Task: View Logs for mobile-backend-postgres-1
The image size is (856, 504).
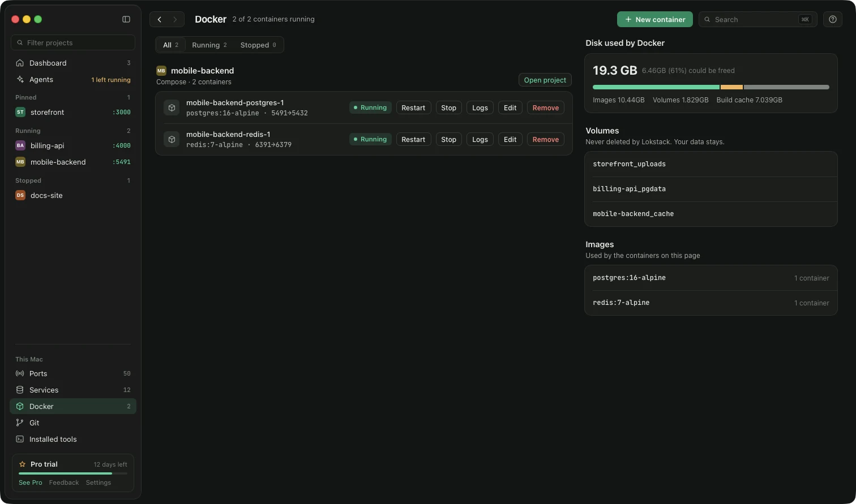Action: tap(480, 107)
